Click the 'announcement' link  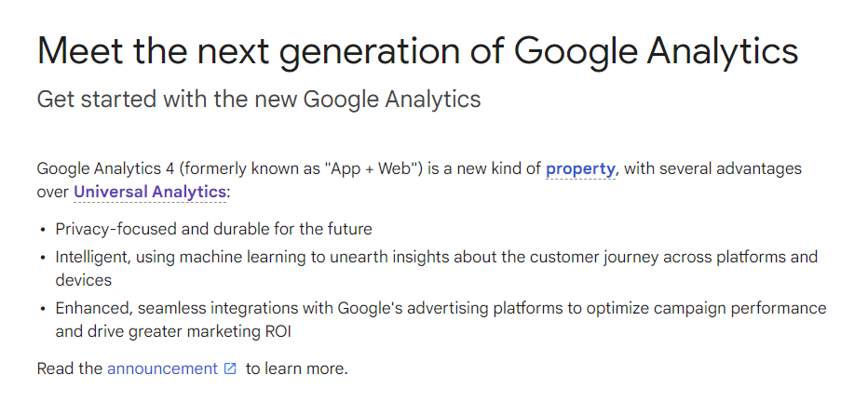click(162, 368)
